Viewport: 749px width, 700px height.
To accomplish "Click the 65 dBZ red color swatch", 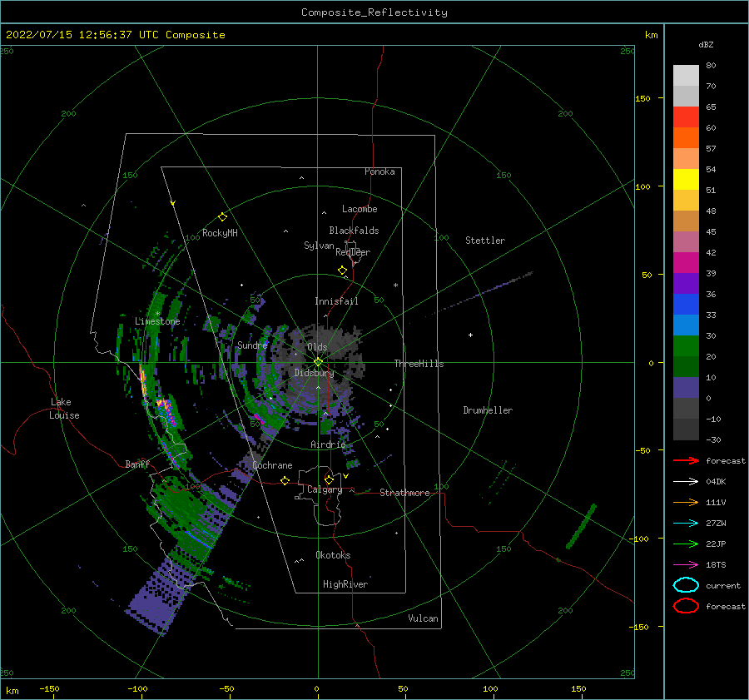I will 686,117.
